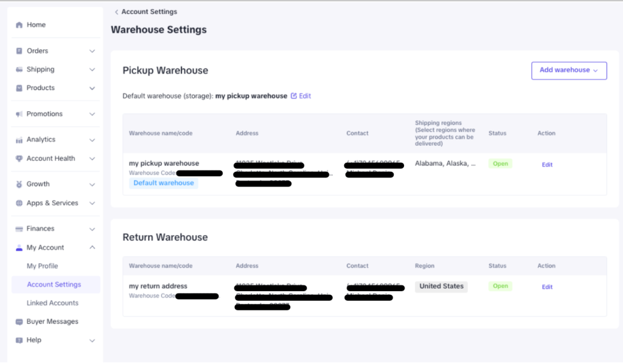Click the Finances icon
Image resolution: width=623 pixels, height=364 pixels.
pyautogui.click(x=19, y=228)
